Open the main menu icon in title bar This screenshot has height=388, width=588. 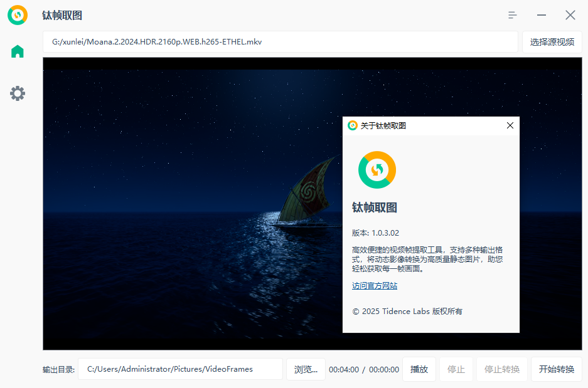point(512,15)
